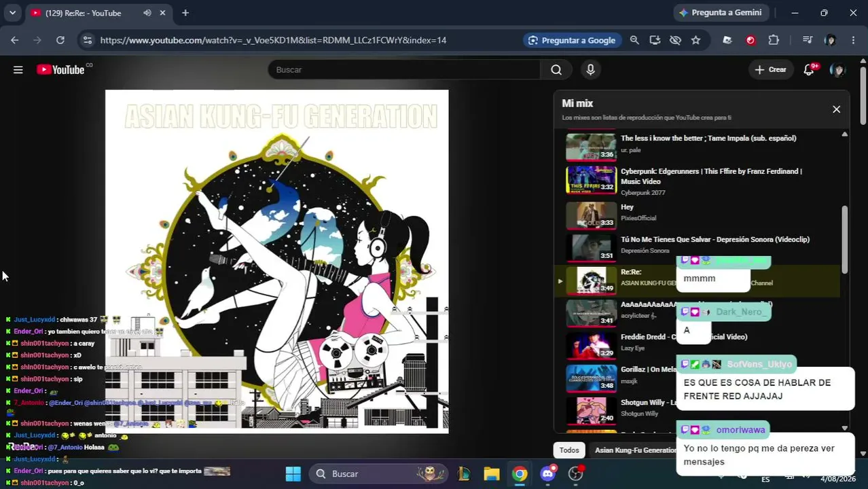Open the Shotgun Willy video thumbnail

click(591, 410)
